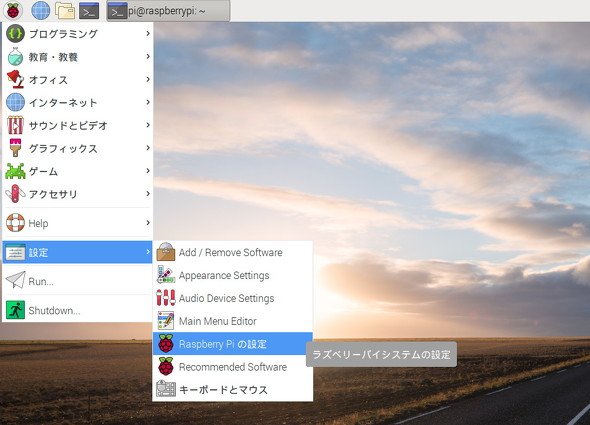
Task: Select the pi@raspberrypi terminal window in taskbar
Action: 168,11
